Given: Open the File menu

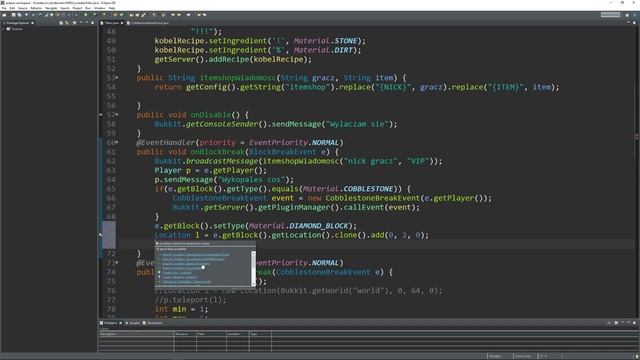Looking at the screenshot, I should 4,8.
